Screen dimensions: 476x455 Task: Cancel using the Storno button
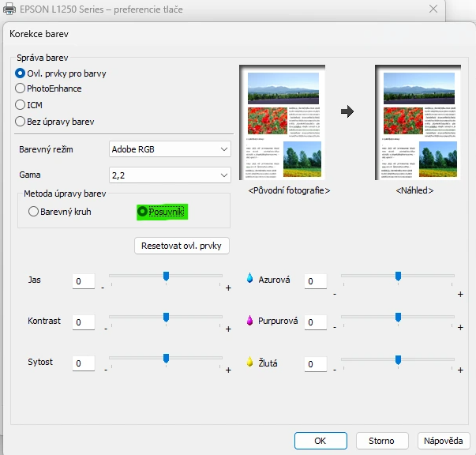point(380,440)
